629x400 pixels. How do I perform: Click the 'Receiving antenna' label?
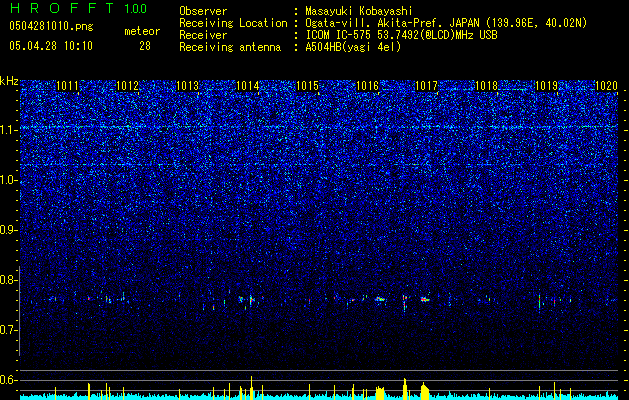coord(230,47)
